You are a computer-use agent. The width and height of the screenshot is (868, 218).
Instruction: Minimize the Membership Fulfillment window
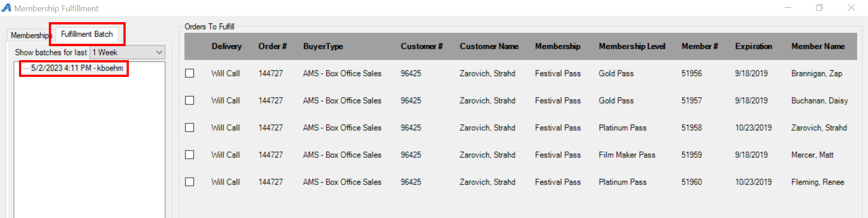788,8
